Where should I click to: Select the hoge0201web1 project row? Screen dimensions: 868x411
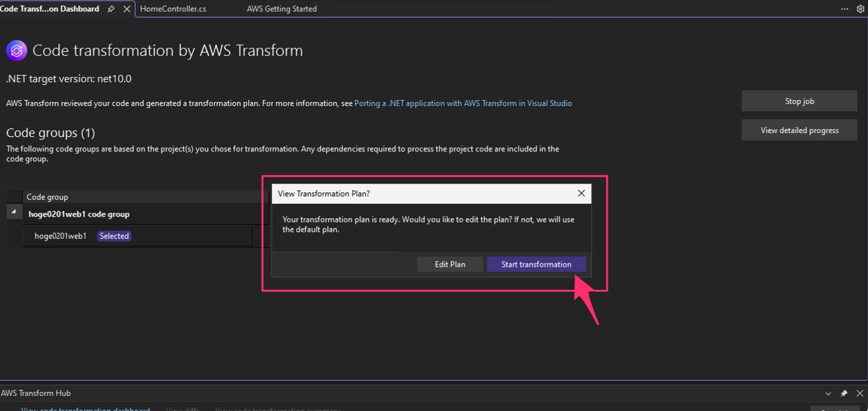tap(61, 236)
